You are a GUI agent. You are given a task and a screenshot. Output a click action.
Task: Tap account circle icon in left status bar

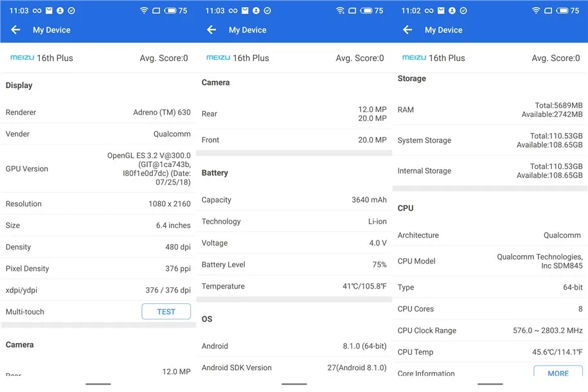(60, 10)
